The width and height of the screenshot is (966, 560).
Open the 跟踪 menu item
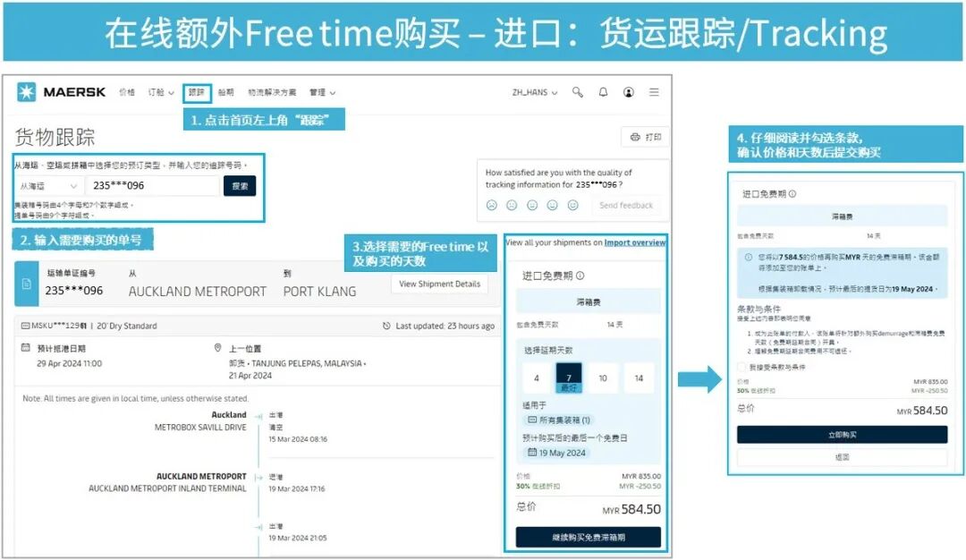(x=197, y=92)
